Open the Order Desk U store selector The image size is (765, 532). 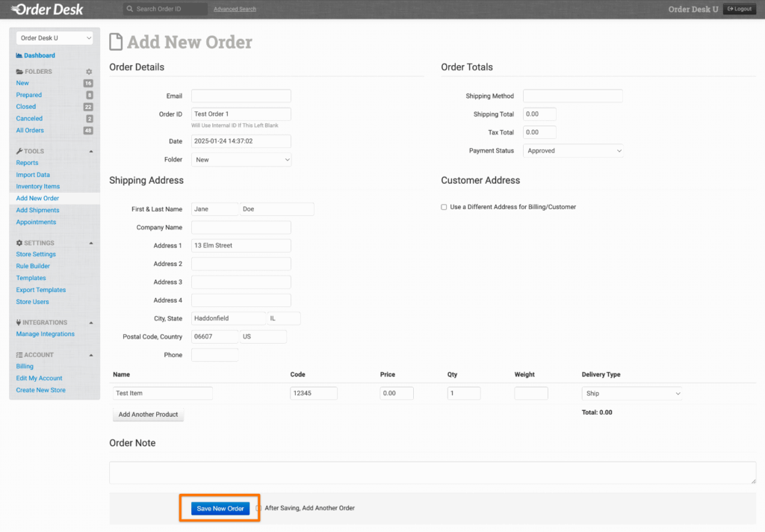pos(55,38)
